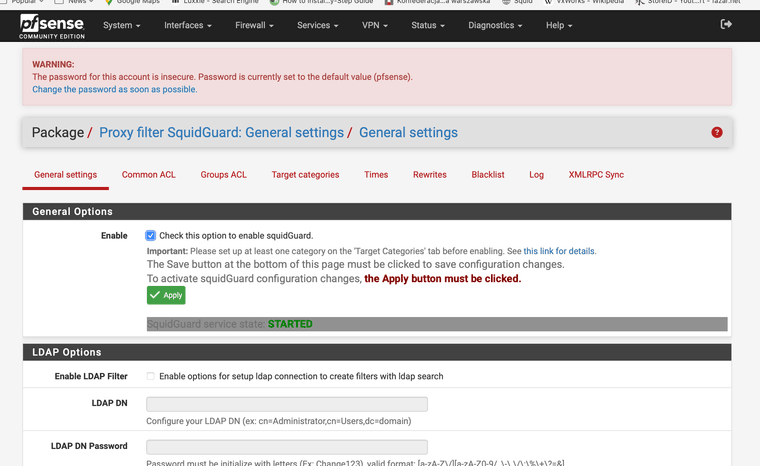Switch to the Common ACL tab
This screenshot has width=760, height=466.
[x=148, y=175]
